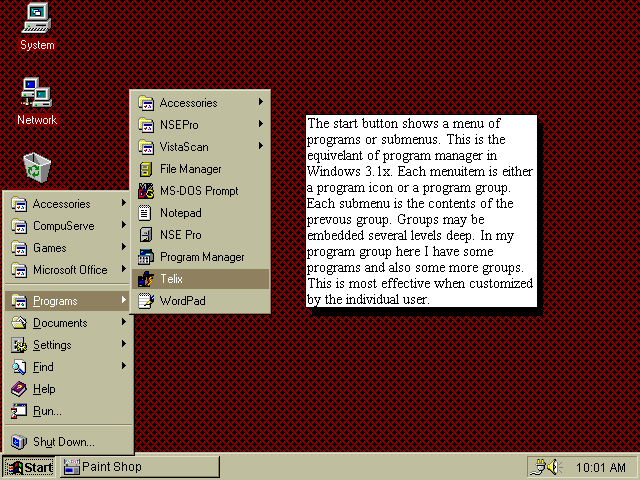The image size is (640, 480).
Task: Expand the Accessories submenu arrow in Programs
Action: click(261, 102)
